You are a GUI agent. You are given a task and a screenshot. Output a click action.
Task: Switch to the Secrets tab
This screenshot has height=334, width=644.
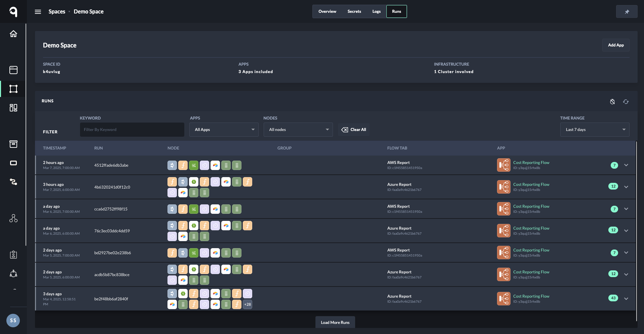tap(354, 11)
